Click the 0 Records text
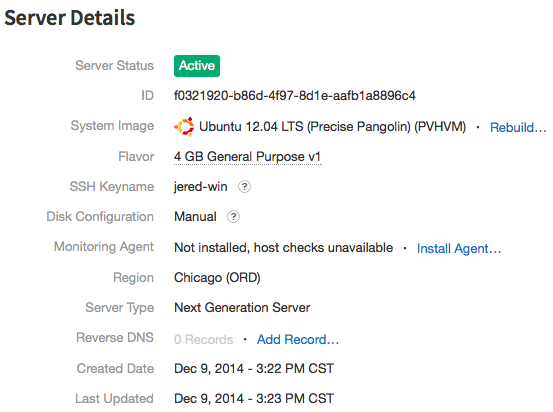This screenshot has width=553, height=412. click(203, 339)
